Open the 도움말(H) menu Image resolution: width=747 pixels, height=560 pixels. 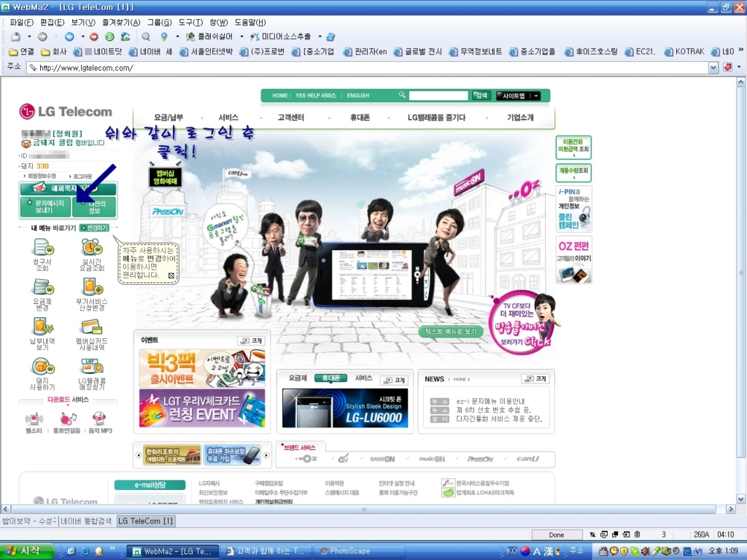250,23
